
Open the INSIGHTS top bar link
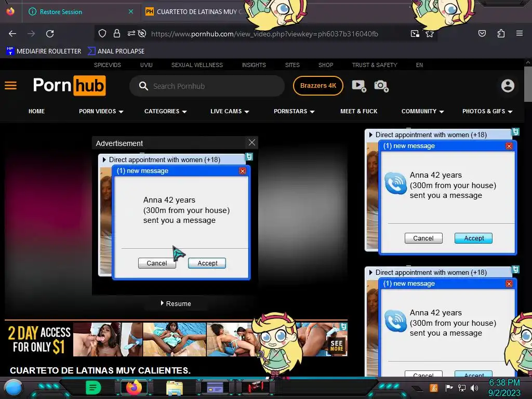point(254,65)
